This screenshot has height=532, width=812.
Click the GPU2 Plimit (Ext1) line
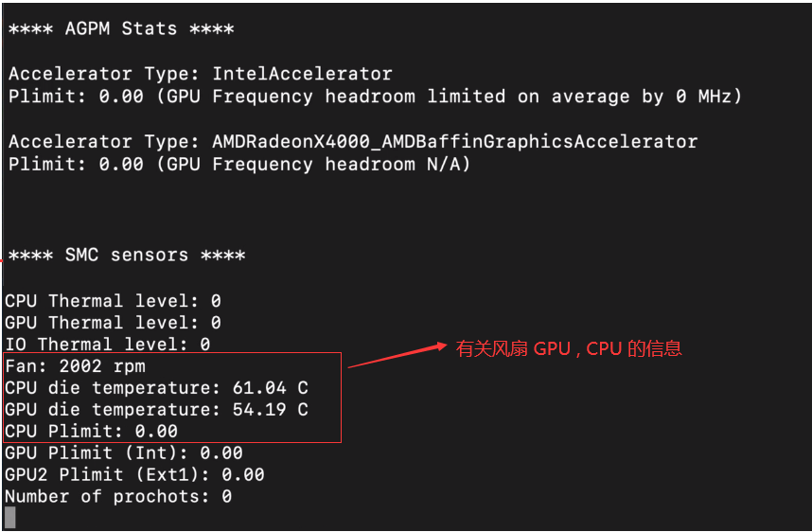pyautogui.click(x=134, y=474)
